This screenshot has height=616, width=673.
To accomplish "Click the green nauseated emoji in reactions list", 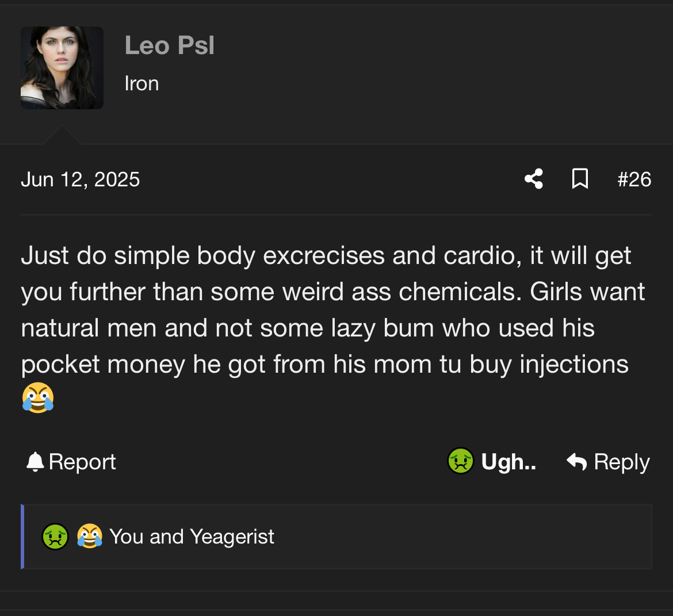I will click(x=55, y=537).
